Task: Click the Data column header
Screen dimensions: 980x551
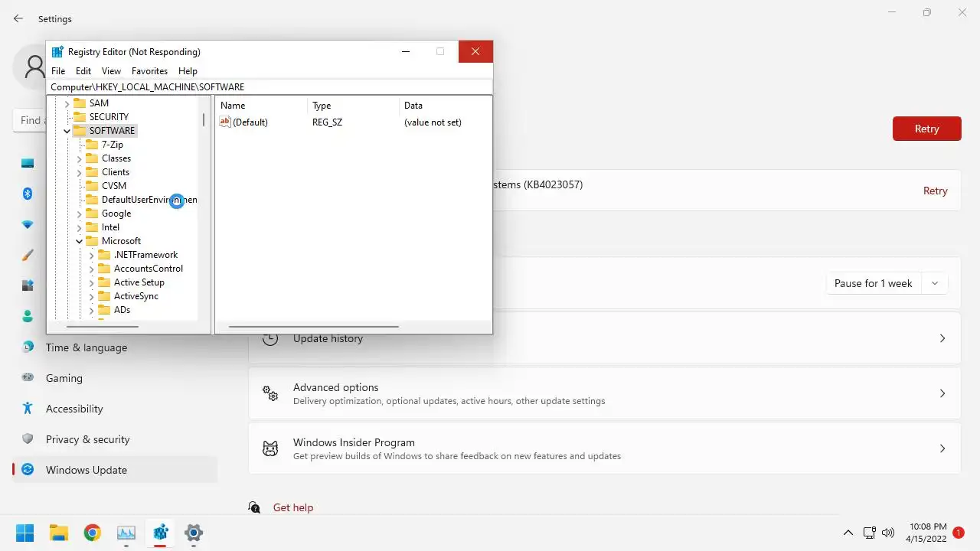Action: pos(445,106)
